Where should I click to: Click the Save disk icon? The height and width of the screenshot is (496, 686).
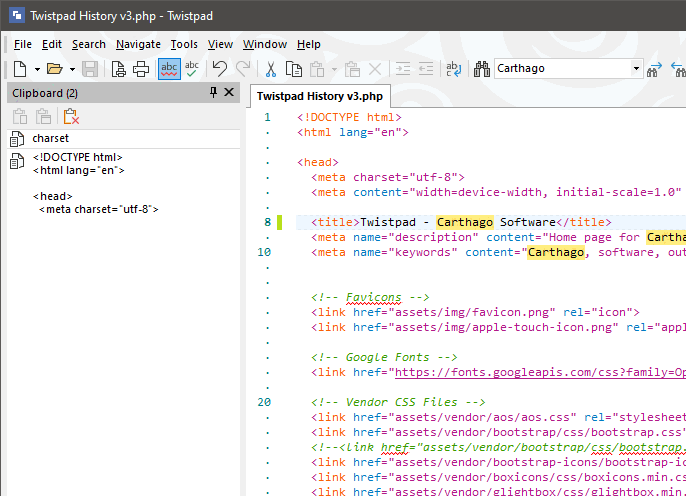(90, 69)
